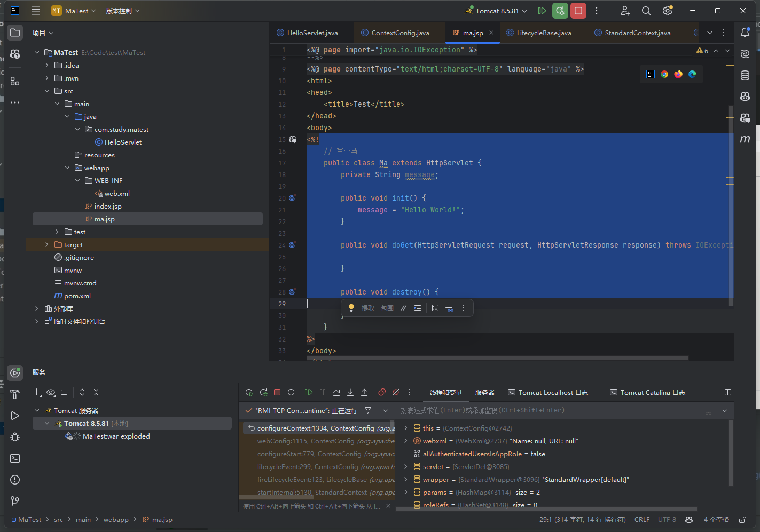
Task: Toggle the thread filter funnel icon
Action: coord(368,410)
